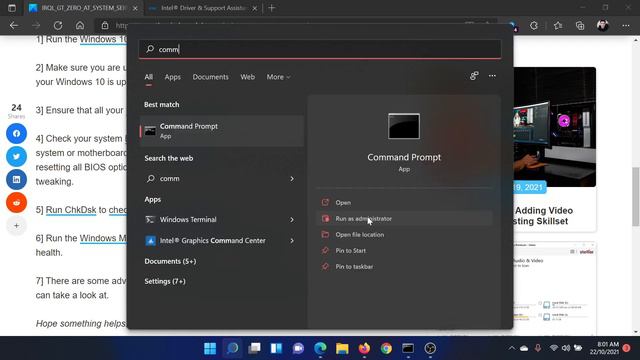
Task: Launch Google Chrome from the taskbar
Action: (386, 348)
